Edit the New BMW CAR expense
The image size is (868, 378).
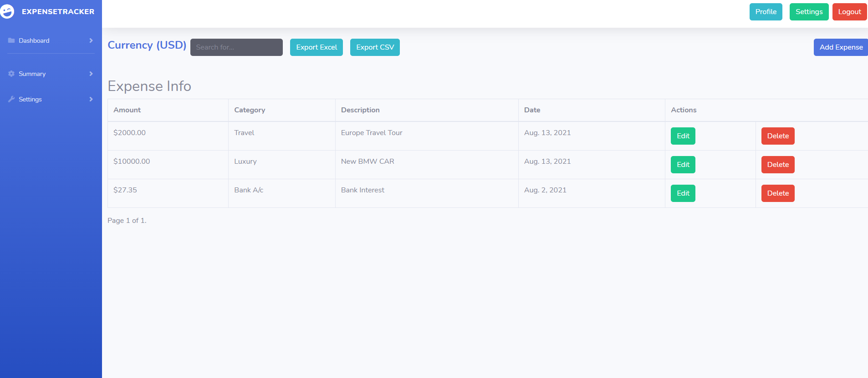point(683,165)
